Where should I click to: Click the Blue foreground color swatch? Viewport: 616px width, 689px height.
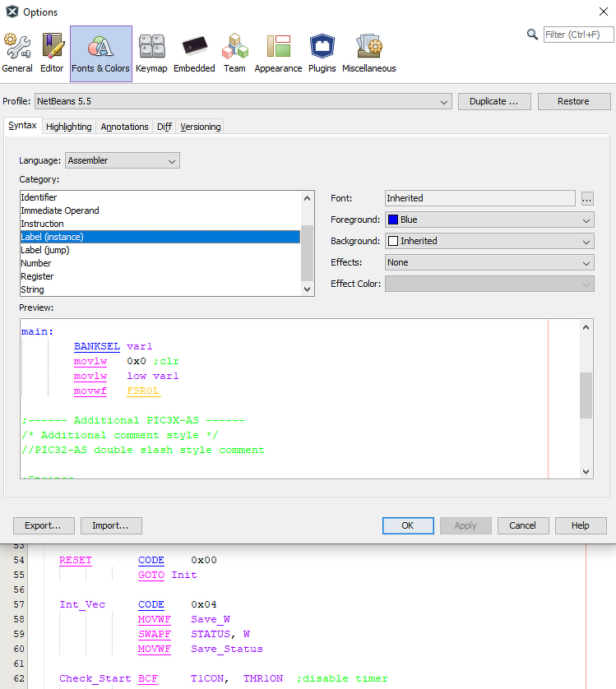pyautogui.click(x=393, y=220)
